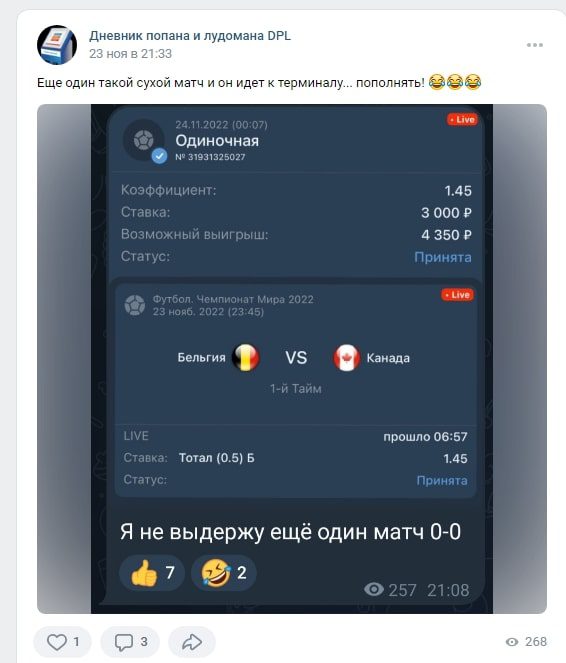Open the three-dots post options menu
Screen dimensions: 566x663
click(x=535, y=45)
